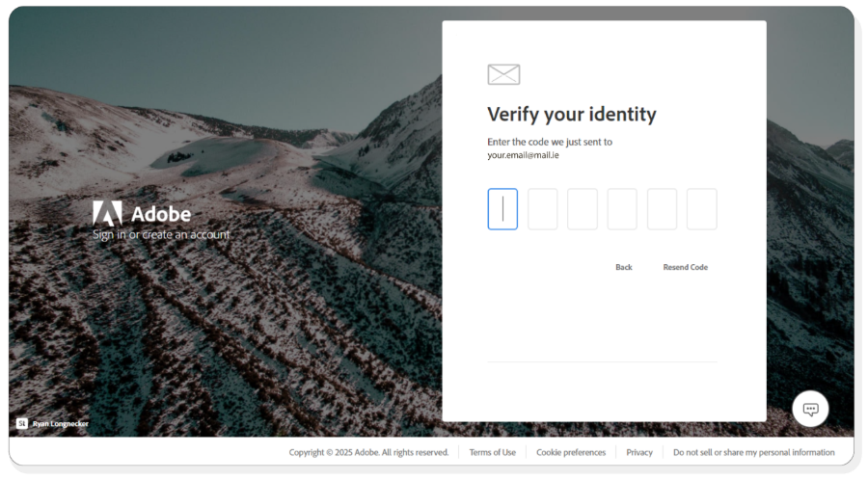This screenshot has width=868, height=480.
Task: Open Terms of Use link
Action: [493, 452]
